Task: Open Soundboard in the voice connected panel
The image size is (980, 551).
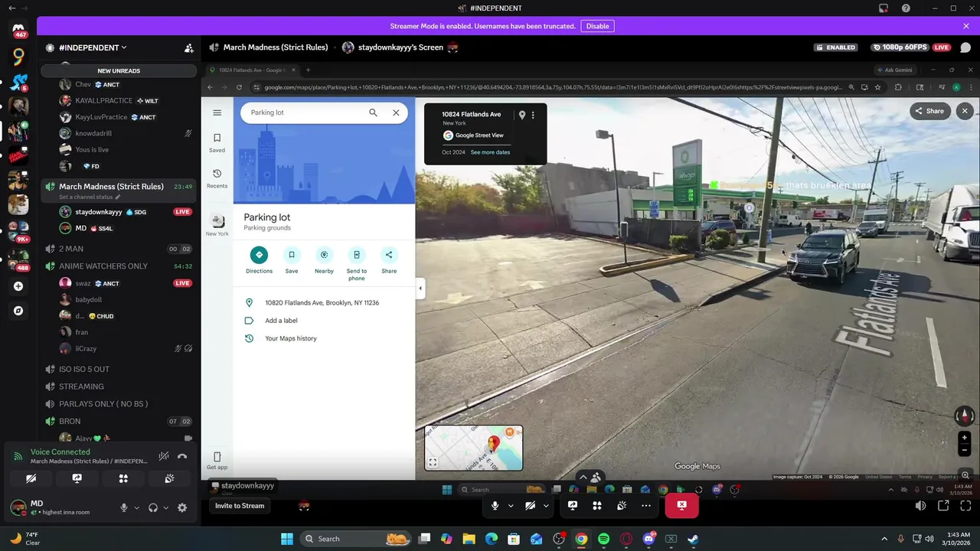Action: pyautogui.click(x=169, y=478)
